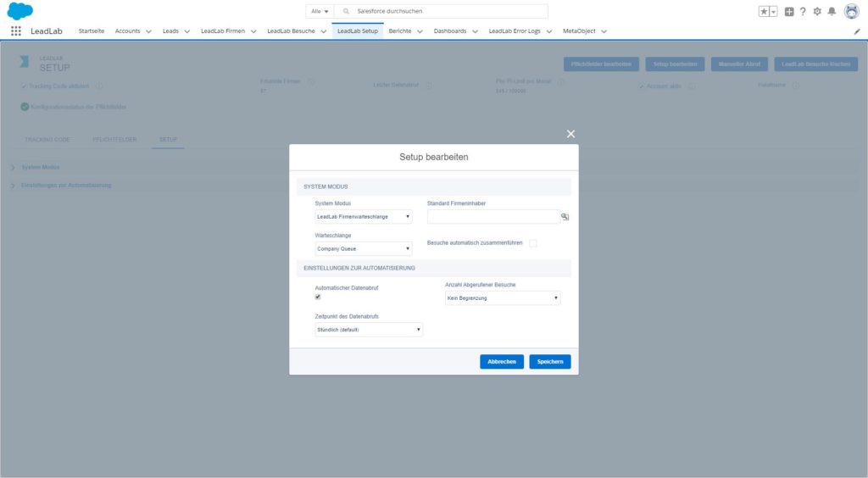
Task: Expand the Berichte chevron menu
Action: click(x=420, y=31)
